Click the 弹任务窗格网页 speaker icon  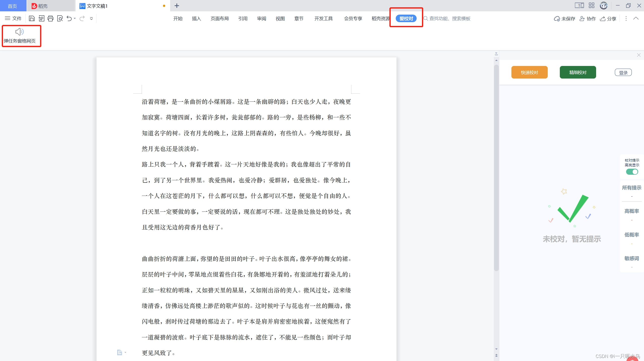click(19, 32)
